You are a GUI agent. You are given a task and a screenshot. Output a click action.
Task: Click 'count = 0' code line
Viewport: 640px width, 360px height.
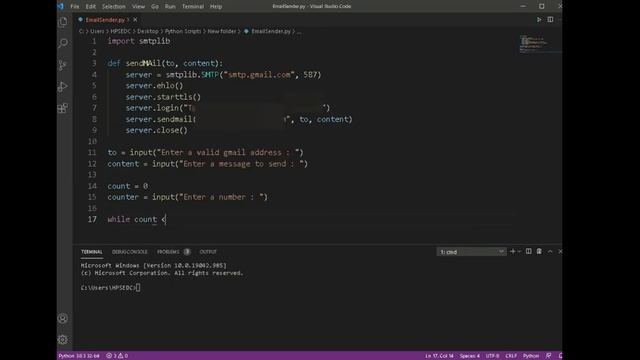coord(128,186)
